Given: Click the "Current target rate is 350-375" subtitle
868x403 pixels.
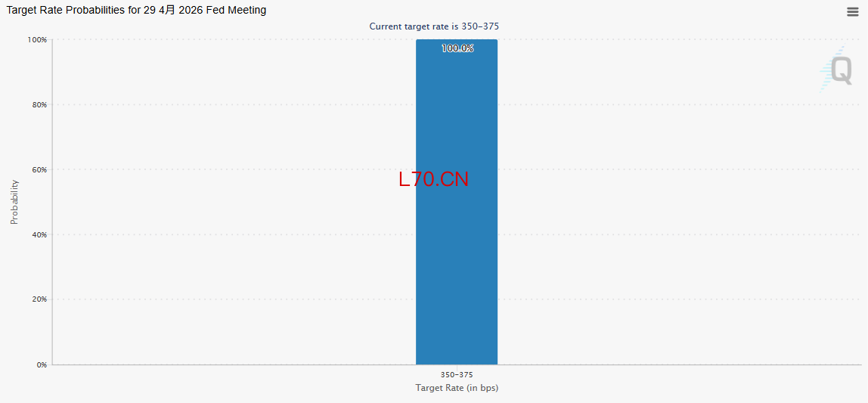Looking at the screenshot, I should coord(434,26).
